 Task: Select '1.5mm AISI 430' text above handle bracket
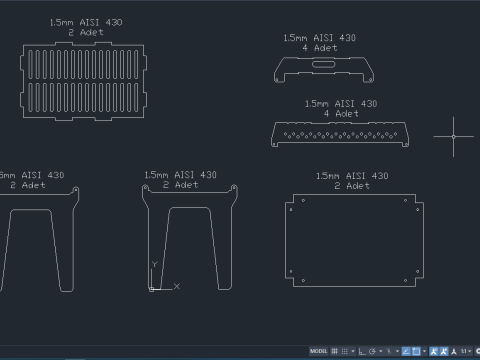[x=320, y=38]
